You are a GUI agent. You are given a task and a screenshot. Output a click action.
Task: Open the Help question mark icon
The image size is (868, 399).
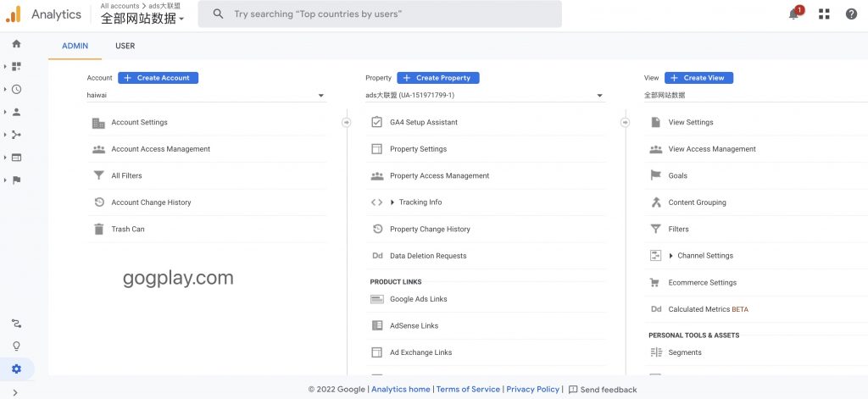click(851, 14)
